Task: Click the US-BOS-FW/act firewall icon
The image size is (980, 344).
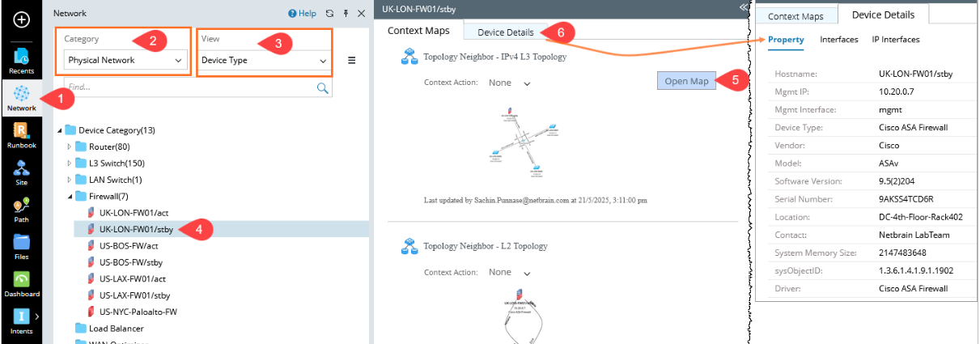Action: point(91,246)
